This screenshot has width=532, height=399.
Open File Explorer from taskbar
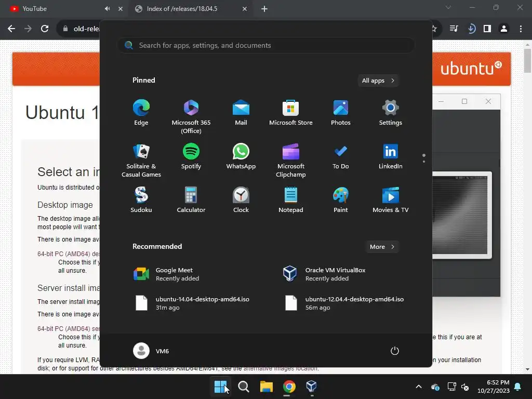(267, 387)
